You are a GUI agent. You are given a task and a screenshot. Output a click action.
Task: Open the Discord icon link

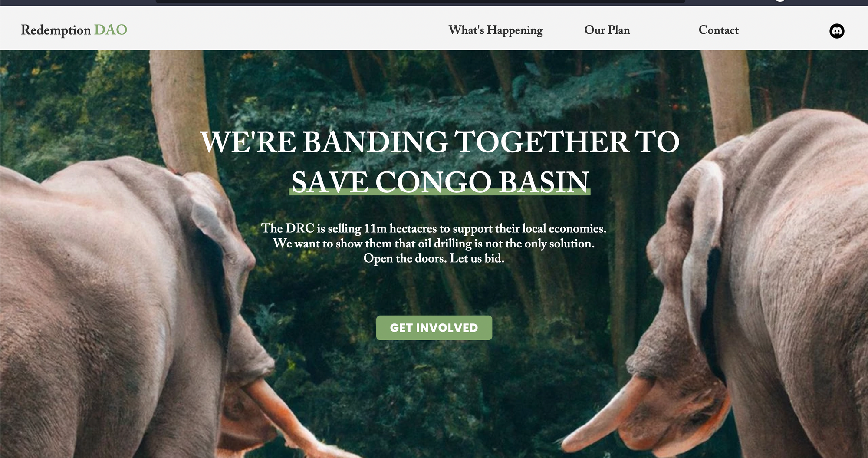pyautogui.click(x=837, y=31)
